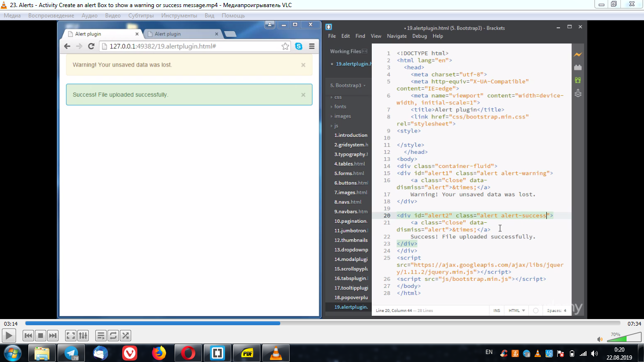Adjust the VLC volume slider

click(x=623, y=337)
